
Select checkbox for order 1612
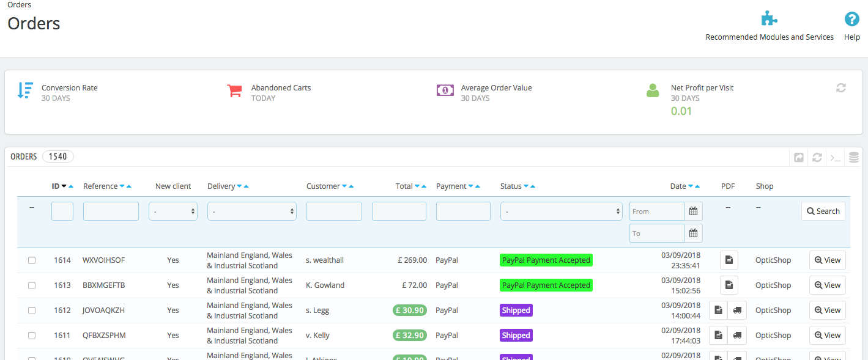pyautogui.click(x=32, y=310)
